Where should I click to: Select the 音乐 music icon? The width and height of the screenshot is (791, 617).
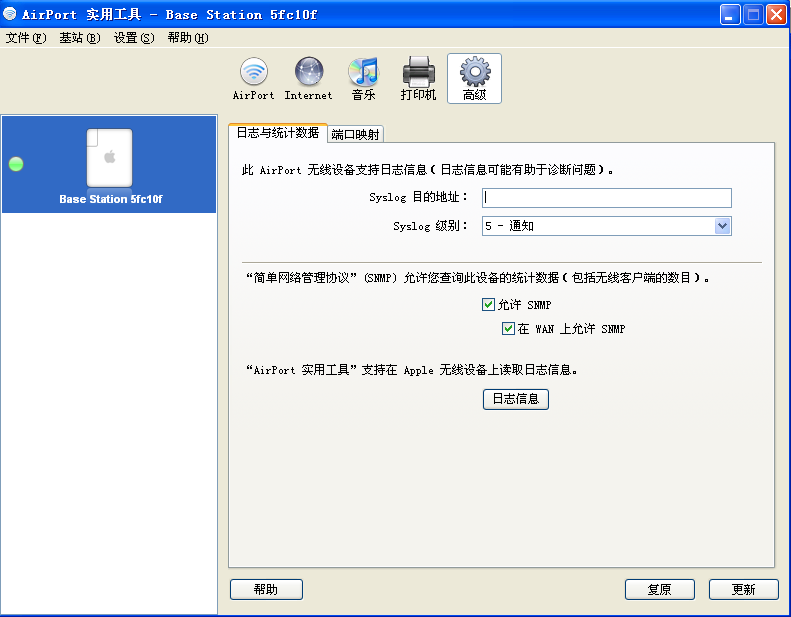pos(363,78)
